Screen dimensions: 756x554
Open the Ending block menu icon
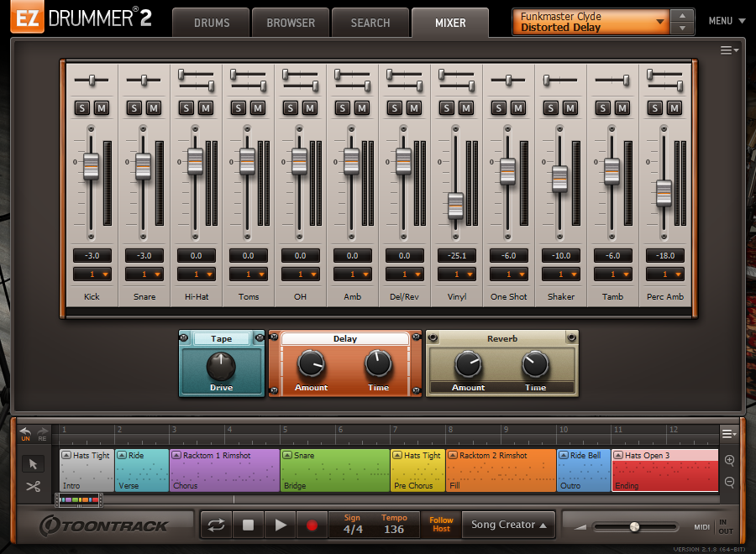point(618,455)
